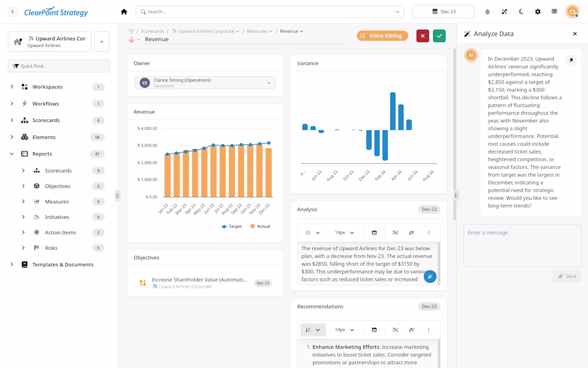588x368 pixels.
Task: Insert table in Recommendations editor
Action: pos(374,329)
